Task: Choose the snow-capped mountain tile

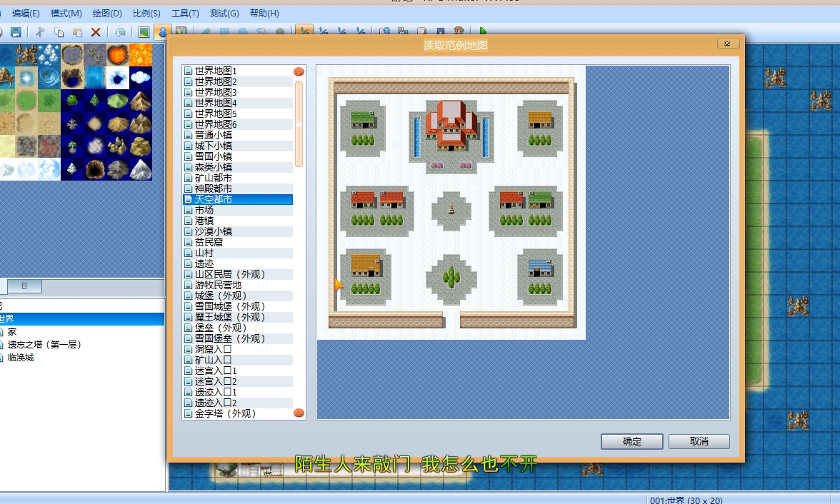Action: point(140,168)
